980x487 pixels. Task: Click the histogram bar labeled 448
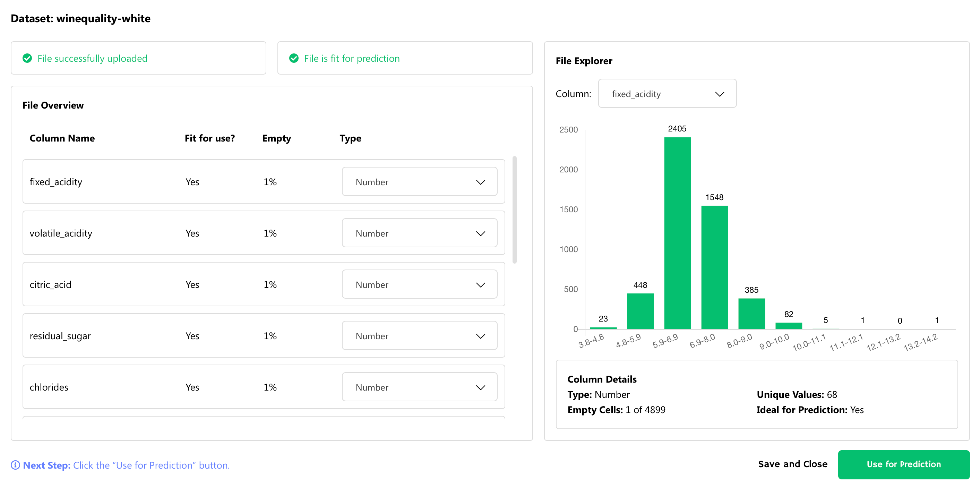(x=640, y=311)
